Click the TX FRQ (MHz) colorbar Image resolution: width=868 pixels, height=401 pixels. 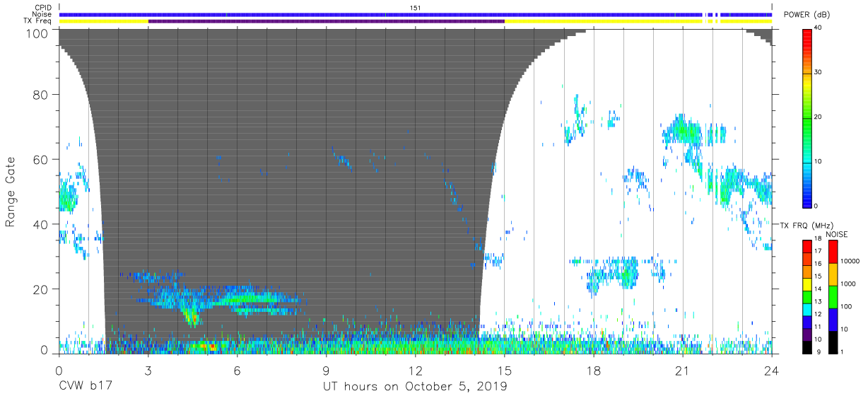(x=807, y=296)
